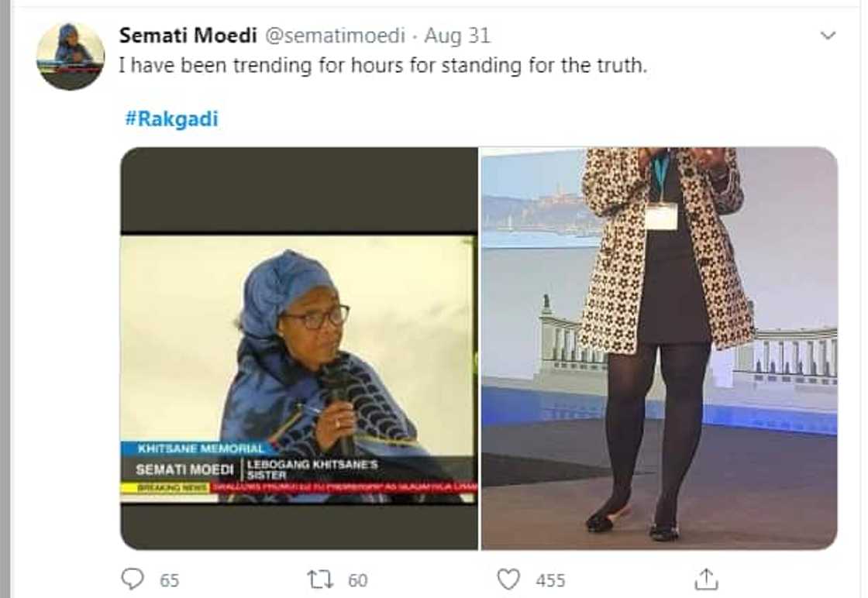Viewport: 868px width, 598px height.
Task: Click the white name badge in right photo
Action: [x=660, y=216]
